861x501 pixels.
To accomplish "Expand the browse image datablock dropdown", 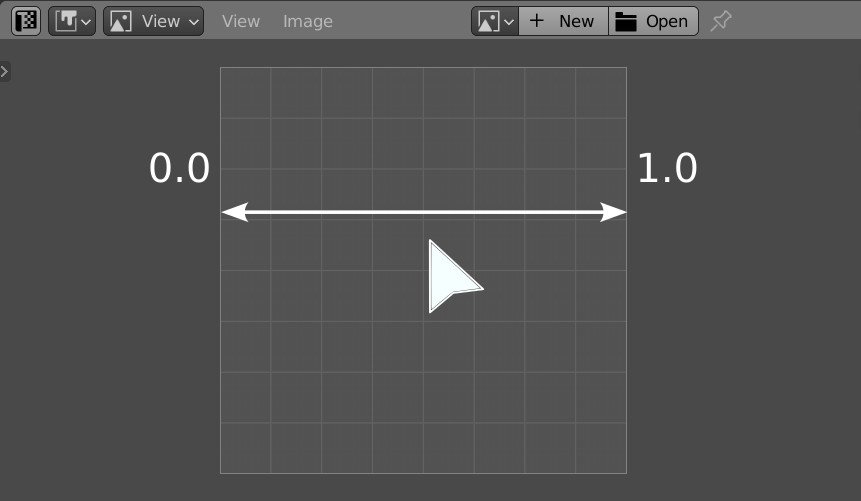I will pos(495,21).
